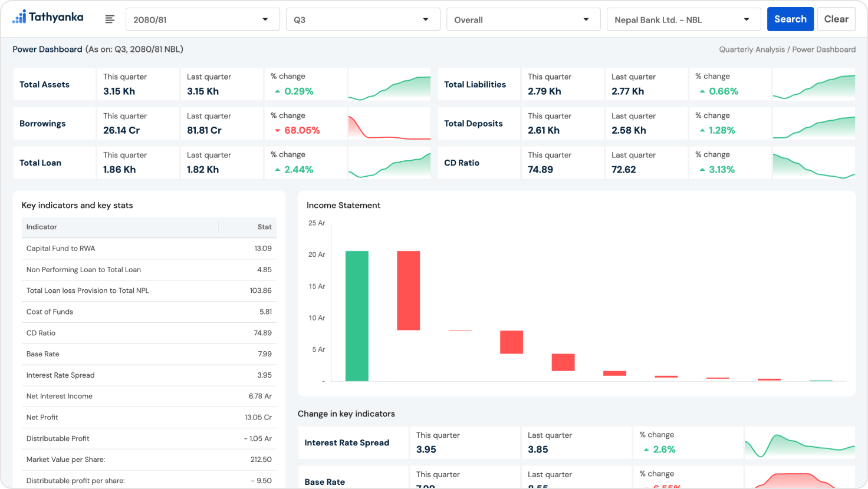Open the Overall category dropdown
The width and height of the screenshot is (868, 489).
(x=523, y=19)
